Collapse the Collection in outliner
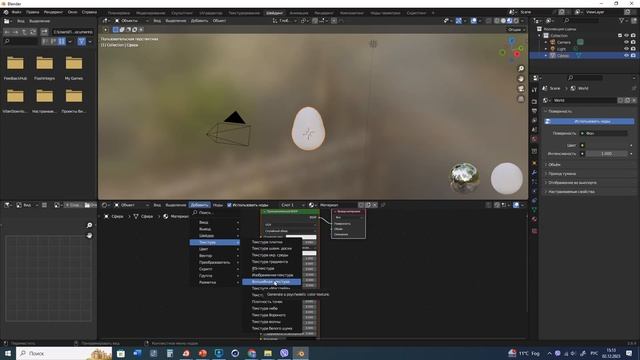The height and width of the screenshot is (360, 640). [x=540, y=36]
